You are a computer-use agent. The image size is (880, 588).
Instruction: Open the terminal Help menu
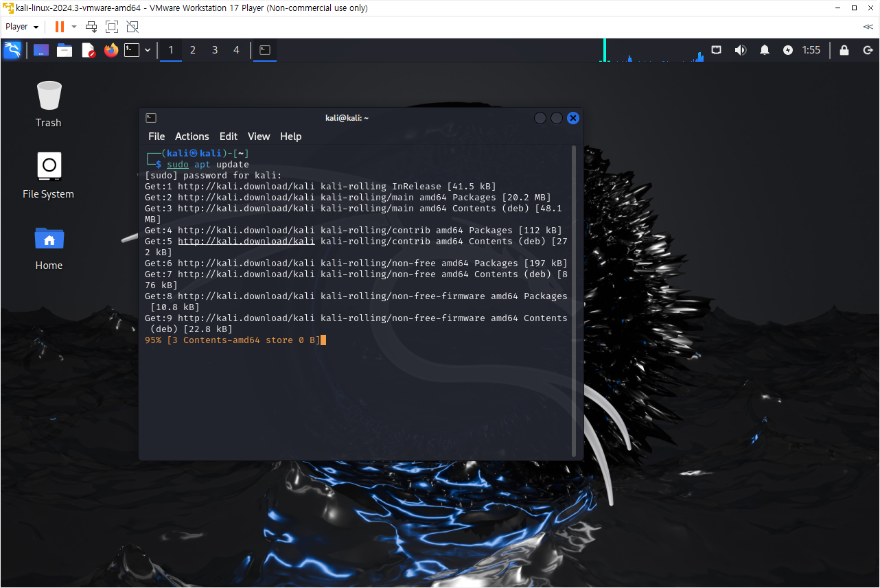(291, 137)
